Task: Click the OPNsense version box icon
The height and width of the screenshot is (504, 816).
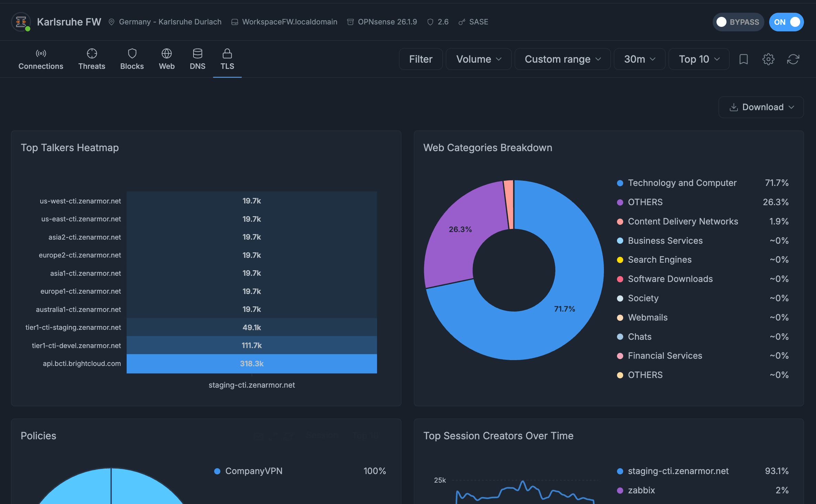Action: [x=350, y=22]
